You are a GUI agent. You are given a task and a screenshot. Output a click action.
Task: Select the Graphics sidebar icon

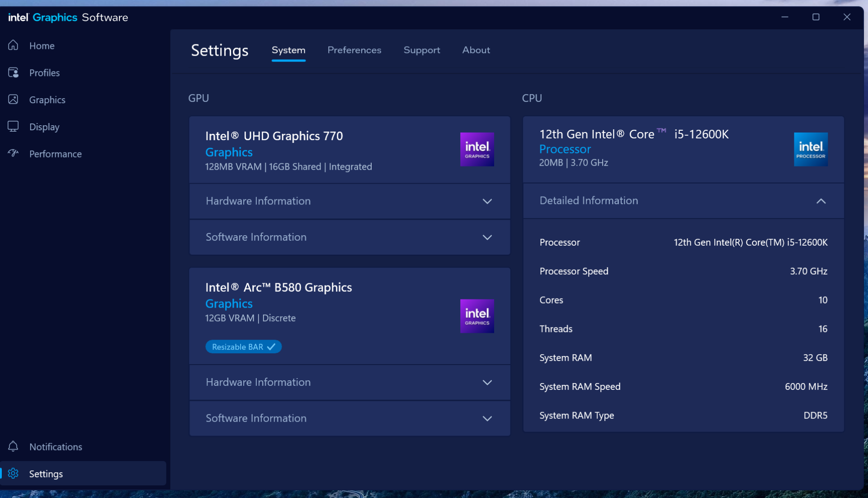click(13, 100)
